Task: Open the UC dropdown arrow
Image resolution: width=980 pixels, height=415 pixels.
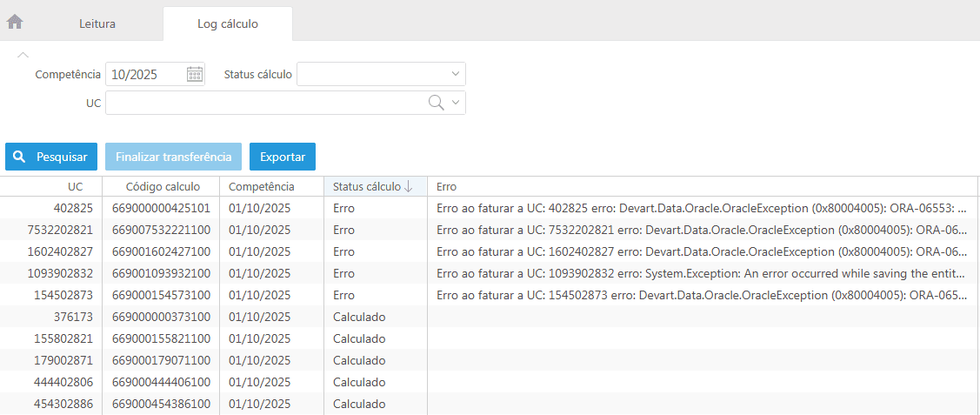Action: [x=455, y=103]
